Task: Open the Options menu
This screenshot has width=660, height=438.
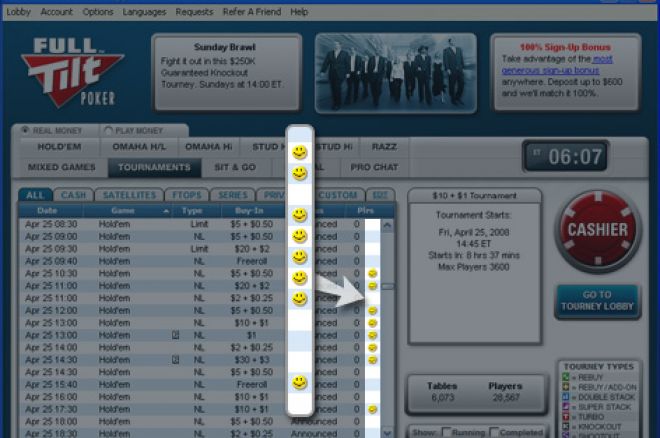Action: pos(98,12)
